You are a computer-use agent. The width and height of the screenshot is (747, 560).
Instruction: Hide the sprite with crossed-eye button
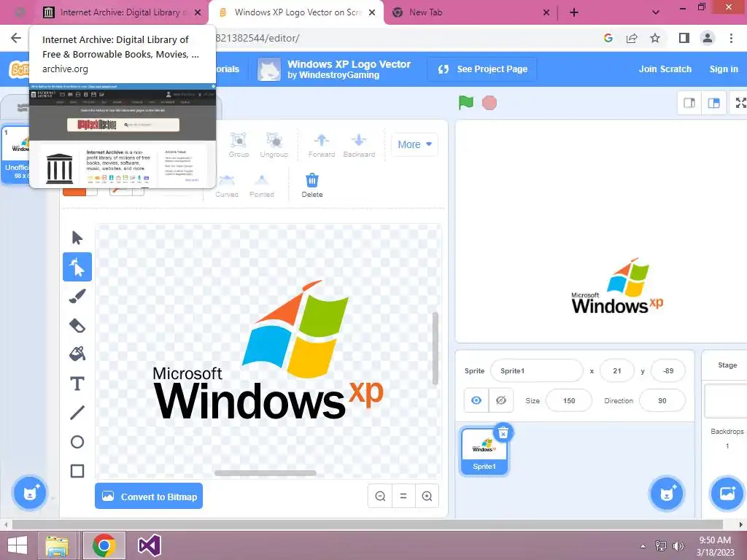(x=501, y=400)
